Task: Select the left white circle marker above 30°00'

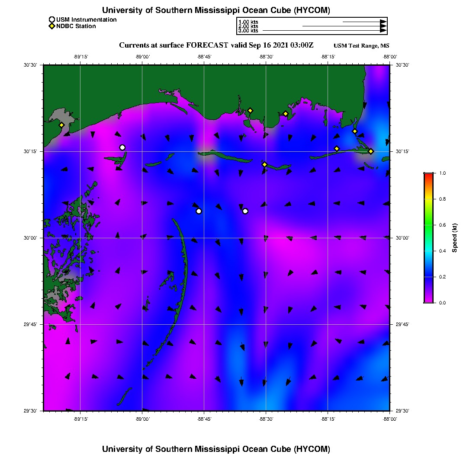Action: tap(199, 211)
